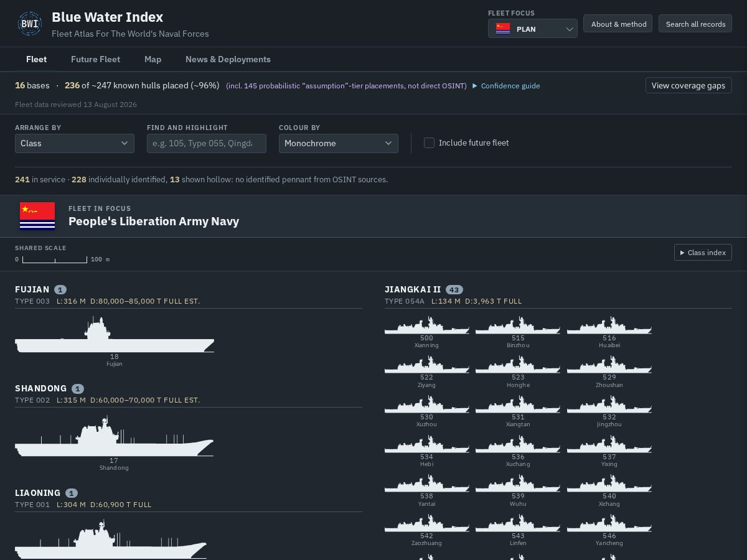Image resolution: width=747 pixels, height=560 pixels.
Task: Click the PLAN flag in Fleet Focus
Action: 503,29
